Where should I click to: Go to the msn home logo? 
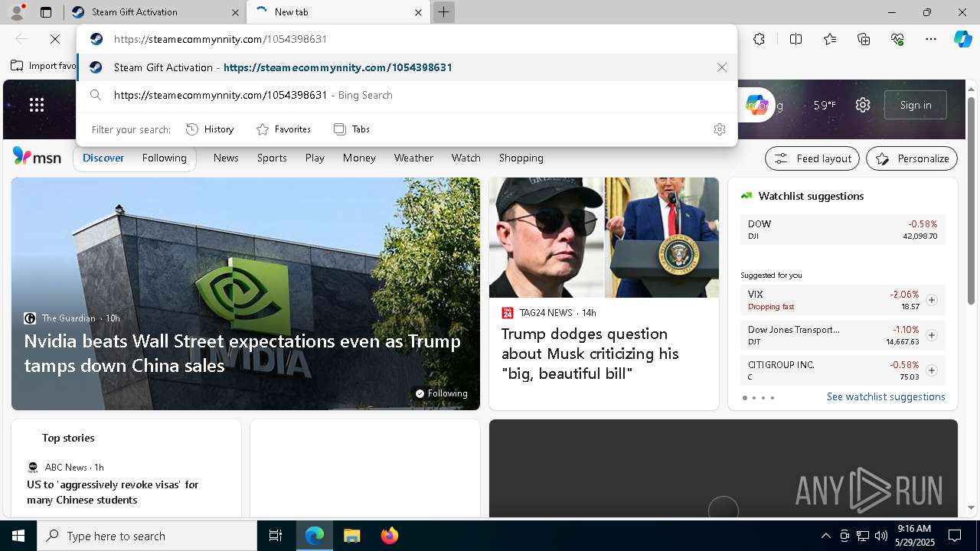click(37, 157)
